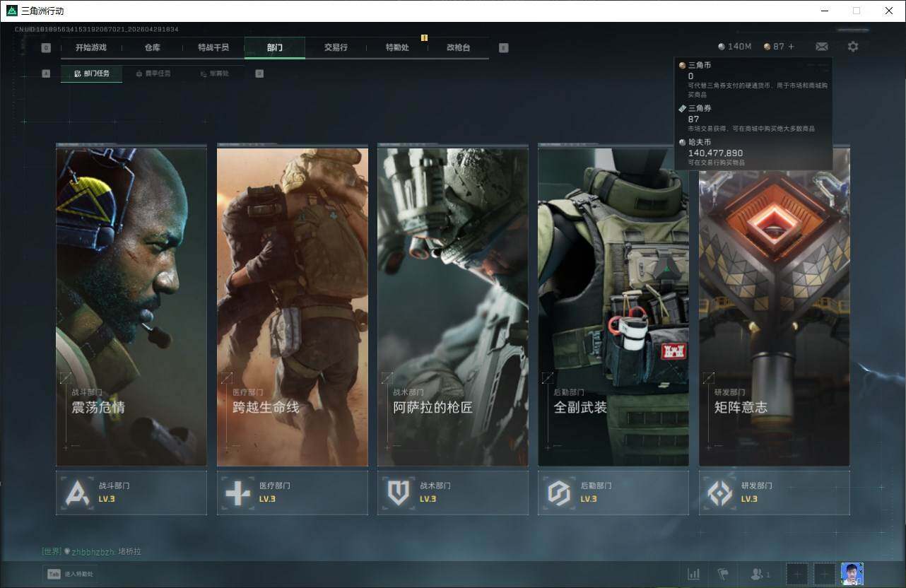Switch to the 仓库 tab

[x=152, y=47]
